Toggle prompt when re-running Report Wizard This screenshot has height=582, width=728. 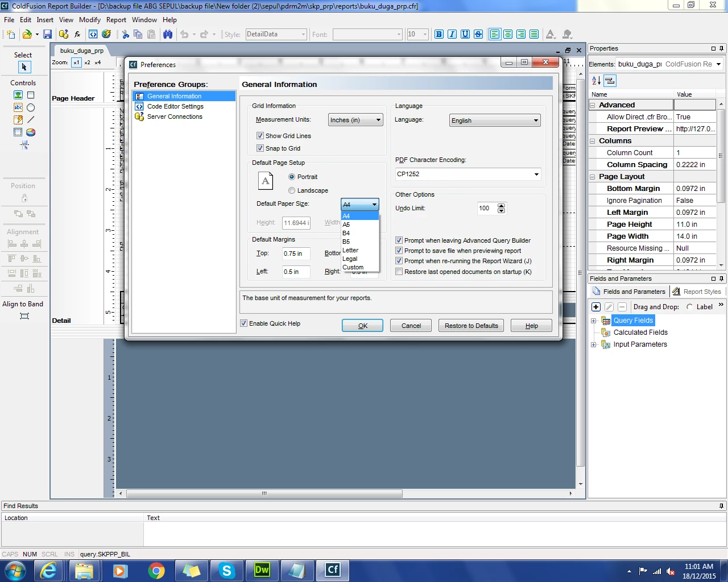tap(399, 261)
